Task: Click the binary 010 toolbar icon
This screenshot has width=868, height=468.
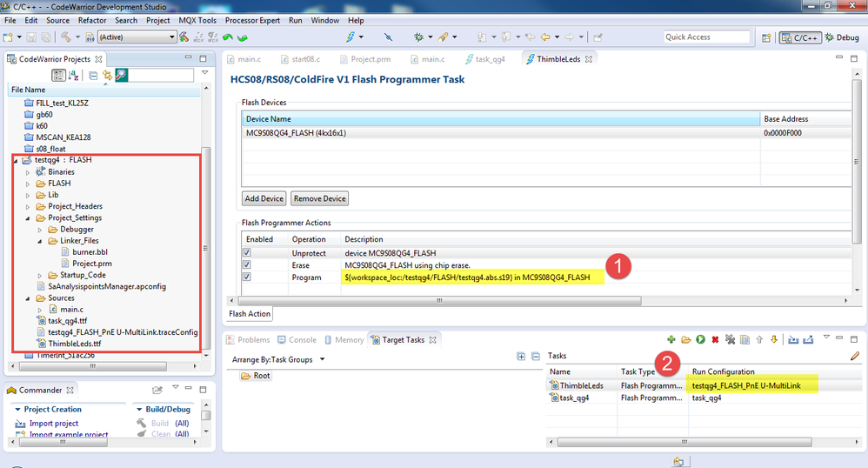Action: (x=90, y=37)
